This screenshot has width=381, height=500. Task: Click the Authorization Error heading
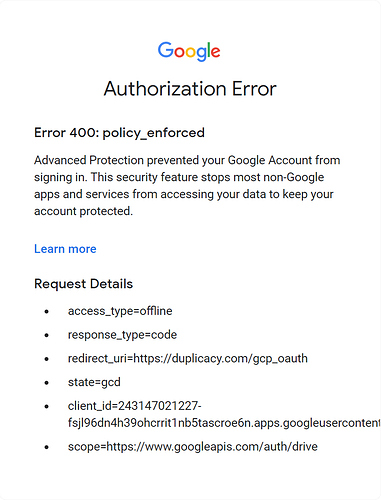coord(190,89)
